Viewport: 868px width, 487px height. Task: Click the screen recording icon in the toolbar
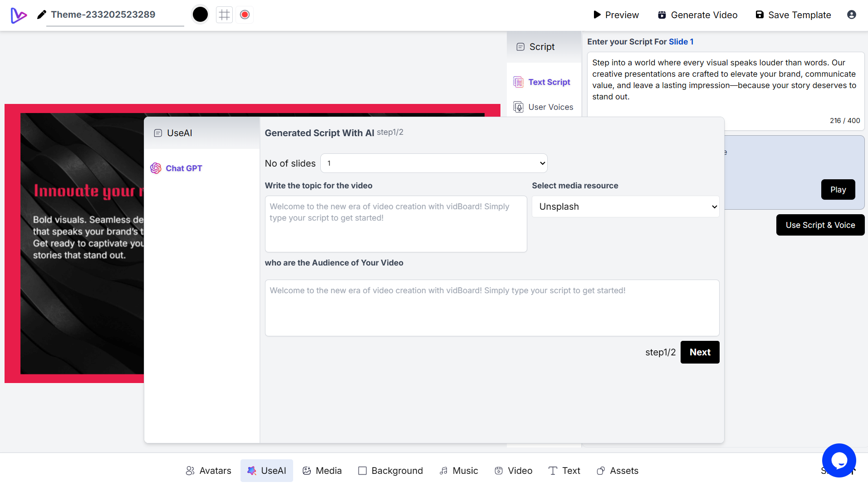(244, 14)
